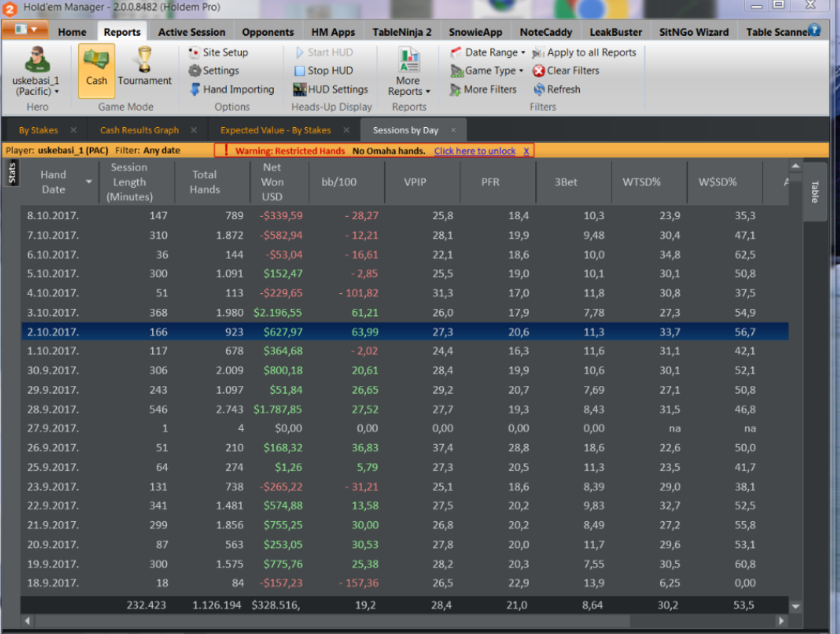The width and height of the screenshot is (840, 634).
Task: Switch to Cash Results Graph tab
Action: (x=139, y=130)
